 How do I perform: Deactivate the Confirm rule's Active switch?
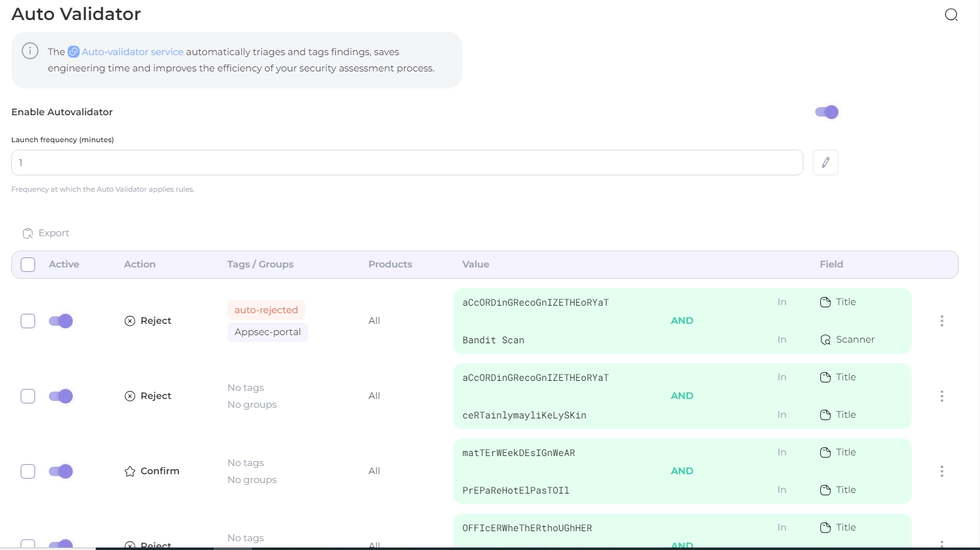click(61, 471)
